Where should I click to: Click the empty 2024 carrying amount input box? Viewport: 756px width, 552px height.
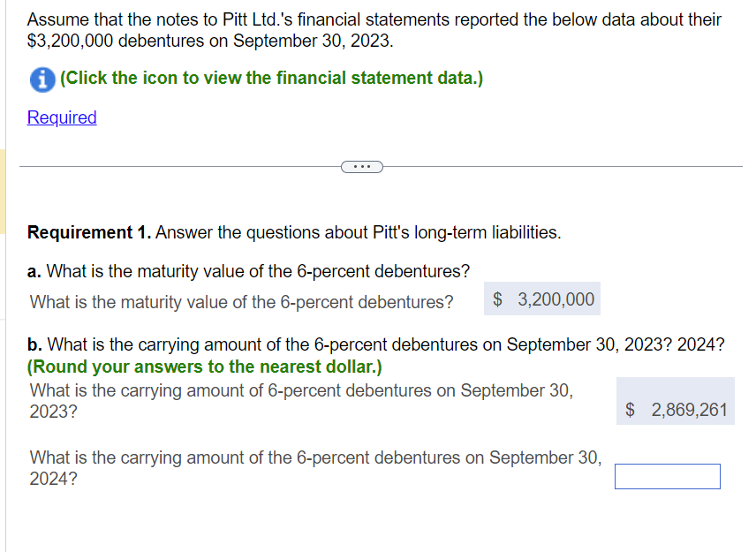[667, 476]
